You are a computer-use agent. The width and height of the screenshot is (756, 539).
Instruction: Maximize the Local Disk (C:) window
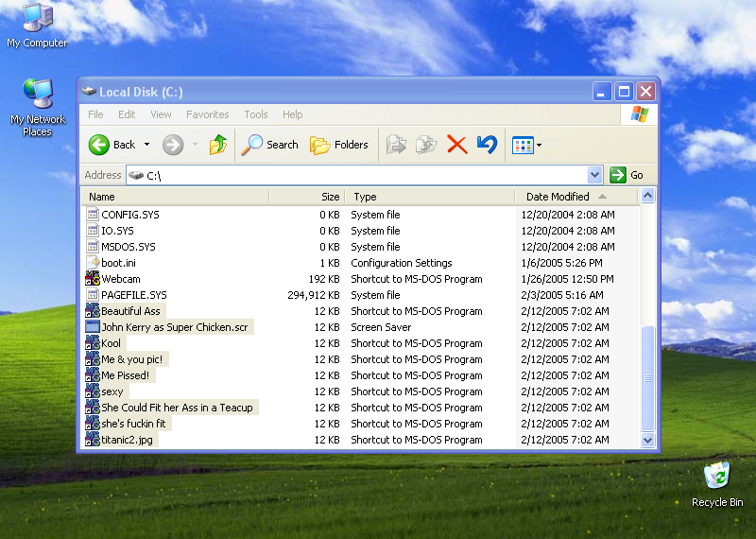[x=624, y=91]
